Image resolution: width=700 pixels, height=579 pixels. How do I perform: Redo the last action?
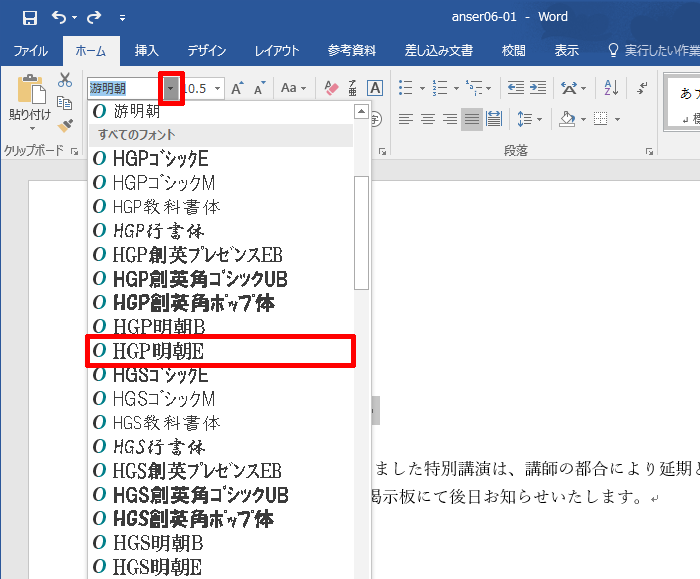[x=94, y=17]
